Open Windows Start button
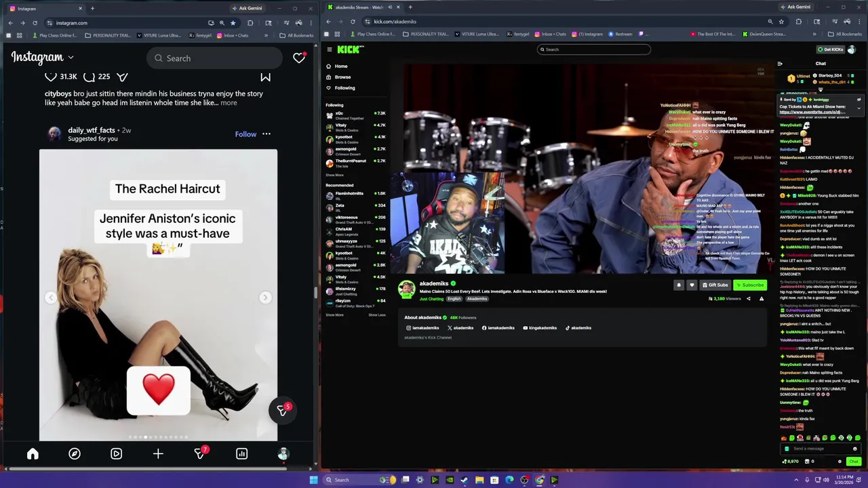This screenshot has height=488, width=868. tap(313, 480)
